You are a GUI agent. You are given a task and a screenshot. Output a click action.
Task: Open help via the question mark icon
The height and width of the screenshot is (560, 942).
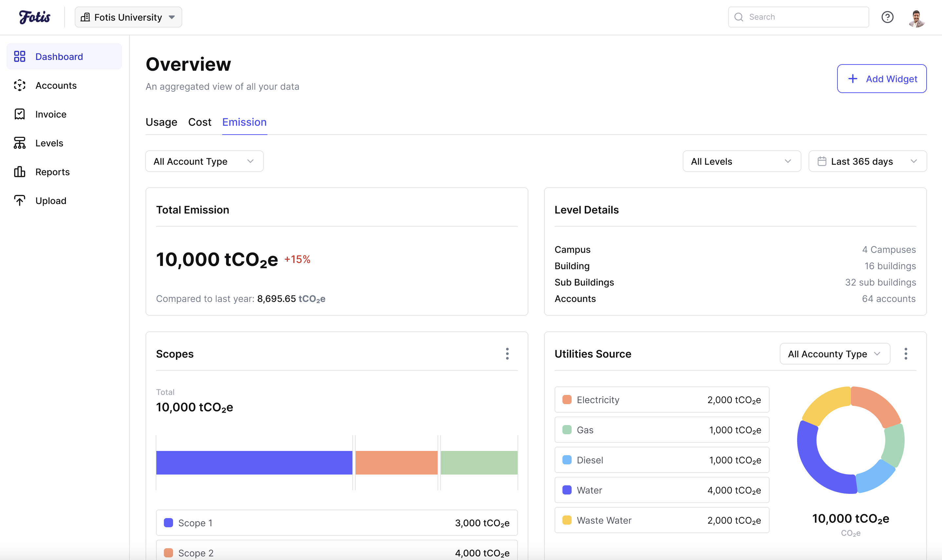click(888, 17)
